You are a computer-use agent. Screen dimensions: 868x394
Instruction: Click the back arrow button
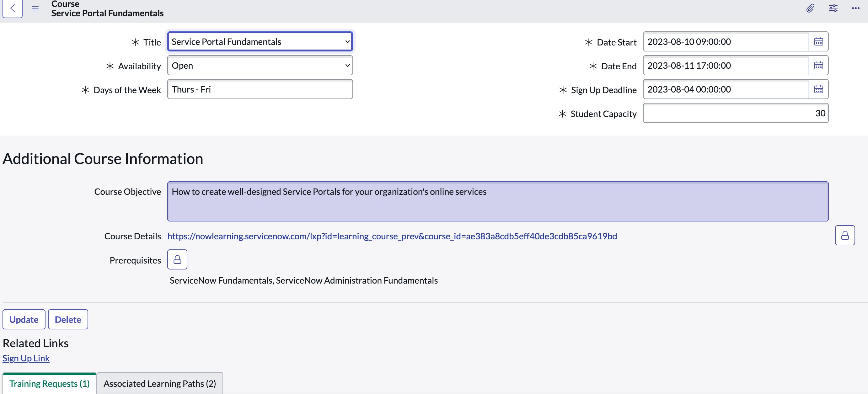[x=13, y=8]
